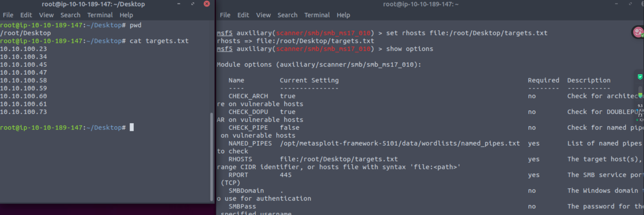Open Terminal menu in the Desktop terminal

tap(100, 15)
